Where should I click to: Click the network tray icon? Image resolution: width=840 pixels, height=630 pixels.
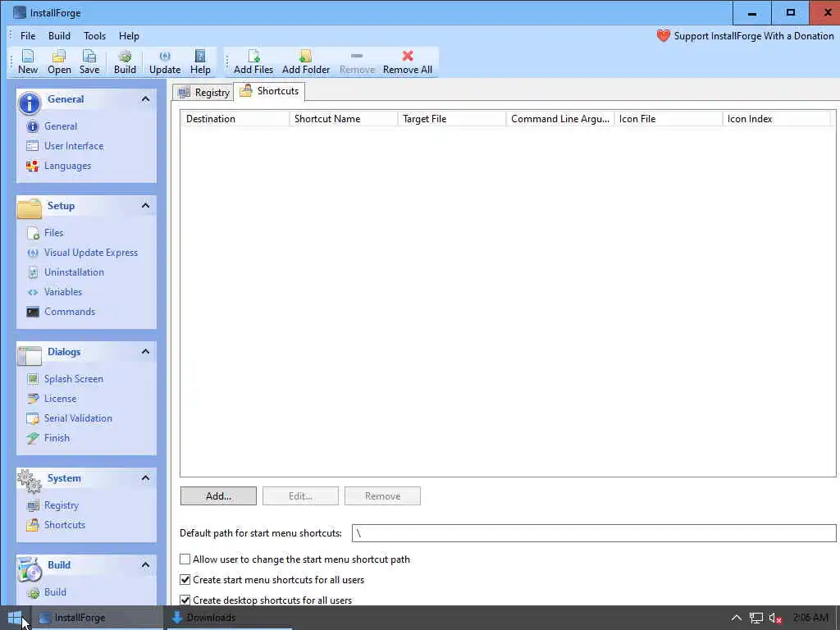[x=756, y=619]
